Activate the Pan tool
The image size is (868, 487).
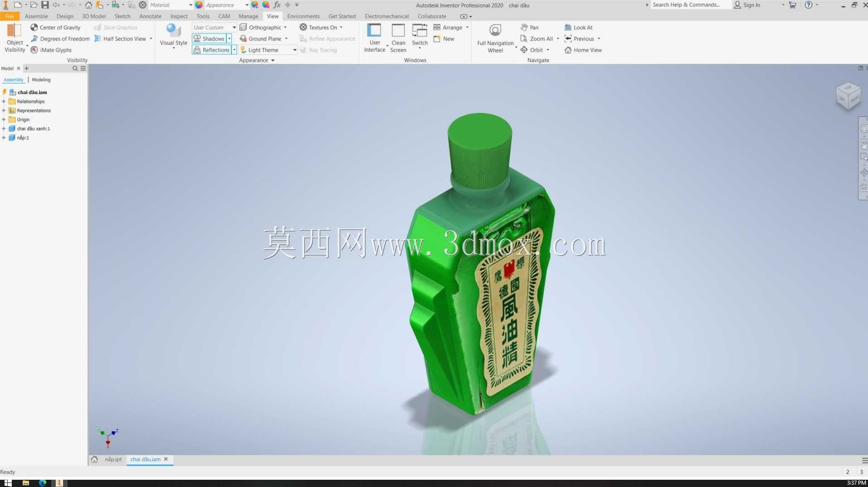(530, 27)
